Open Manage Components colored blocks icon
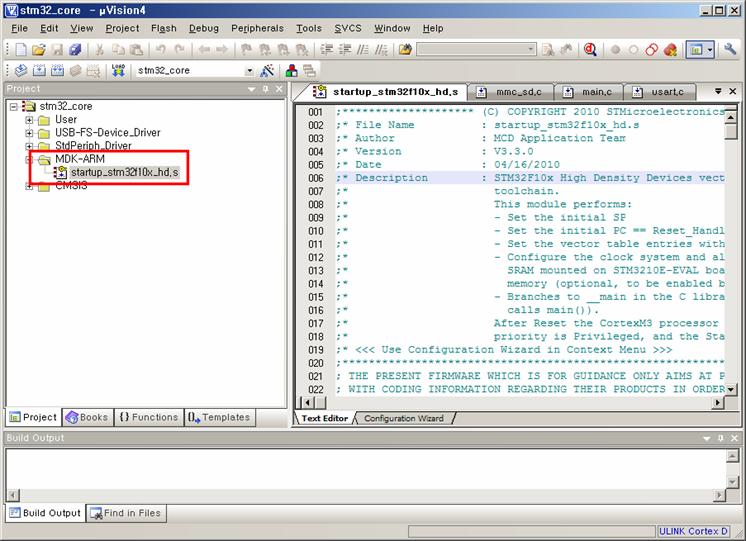The height and width of the screenshot is (541, 746). 291,71
